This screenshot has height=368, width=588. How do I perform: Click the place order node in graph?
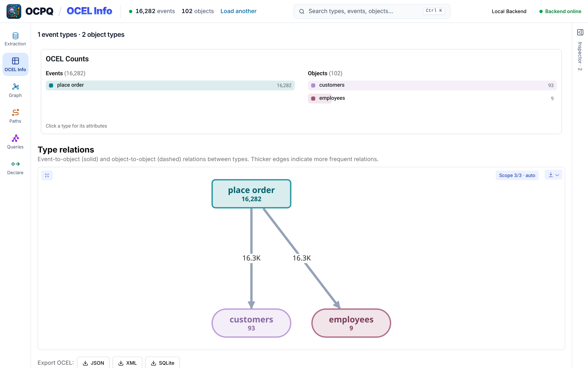[x=251, y=194]
